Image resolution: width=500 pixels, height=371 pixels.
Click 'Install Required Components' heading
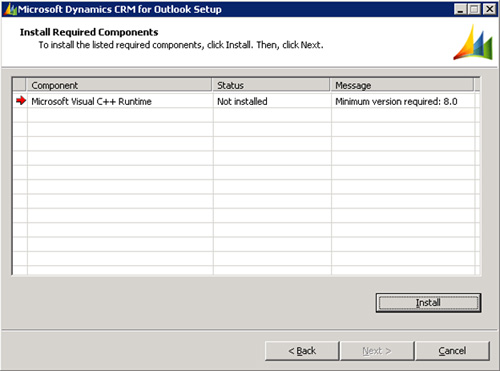tap(89, 32)
